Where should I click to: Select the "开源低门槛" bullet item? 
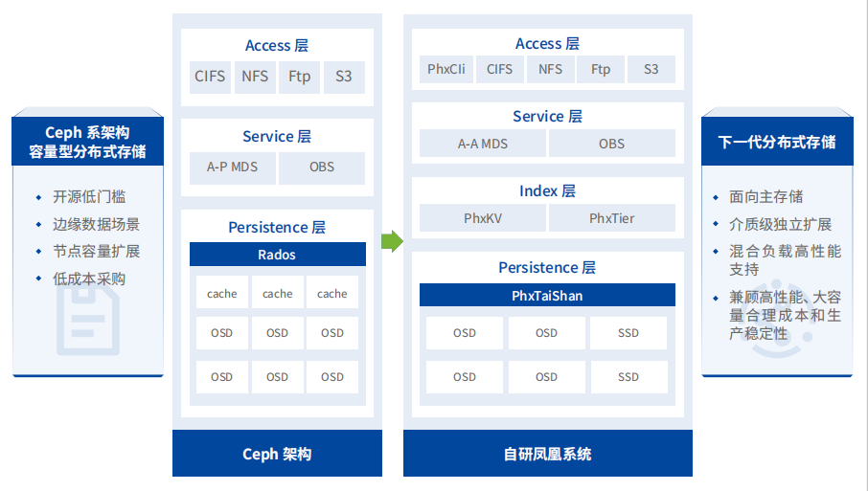click(x=89, y=197)
